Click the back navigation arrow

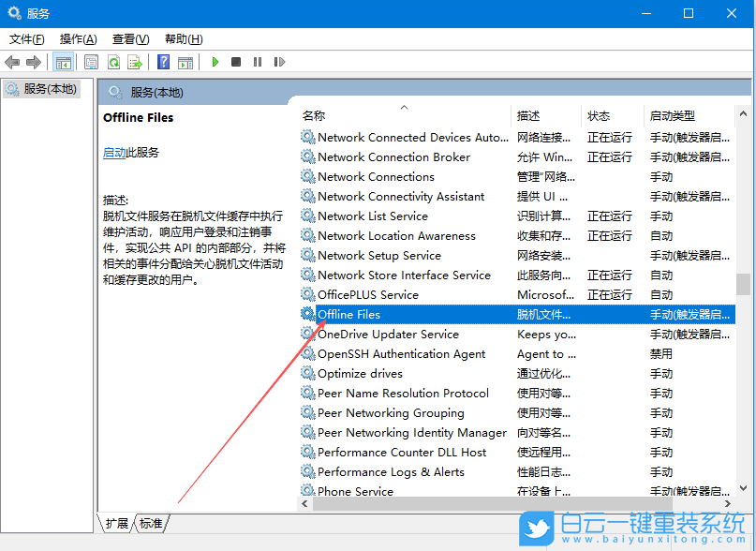(x=12, y=62)
